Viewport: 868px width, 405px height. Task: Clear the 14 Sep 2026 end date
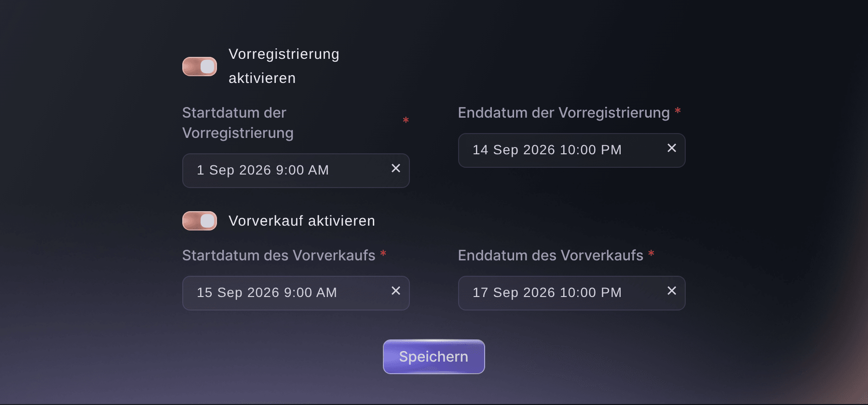pyautogui.click(x=672, y=148)
